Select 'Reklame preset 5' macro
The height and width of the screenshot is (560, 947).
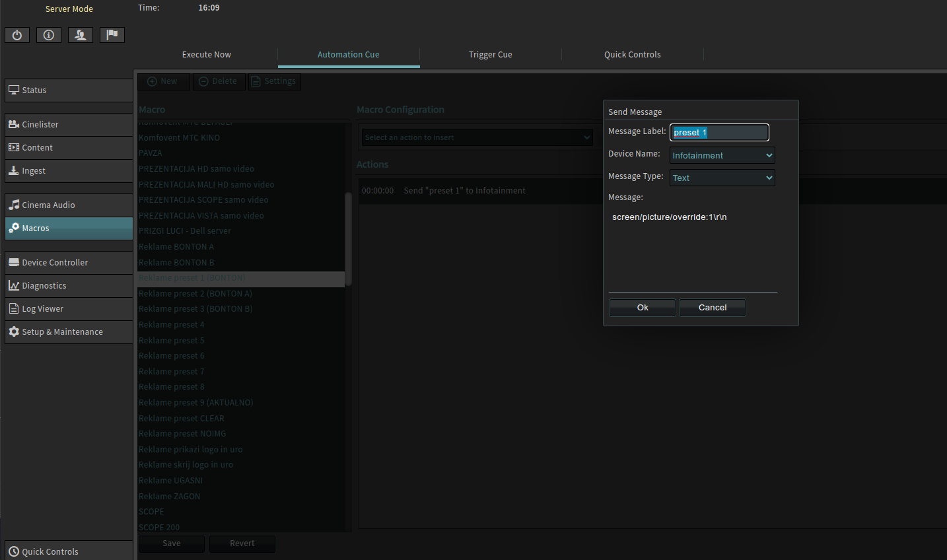[x=241, y=341]
